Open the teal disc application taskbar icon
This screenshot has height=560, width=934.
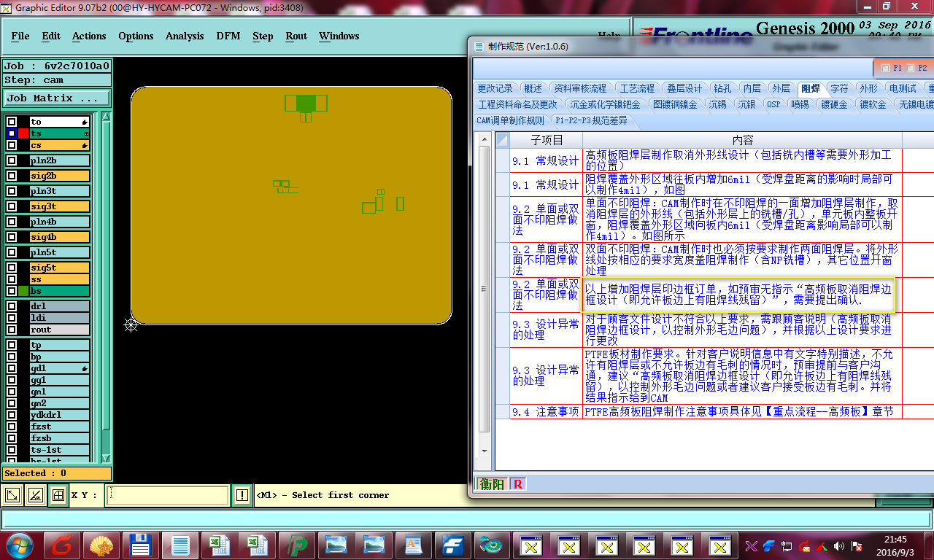click(x=490, y=545)
